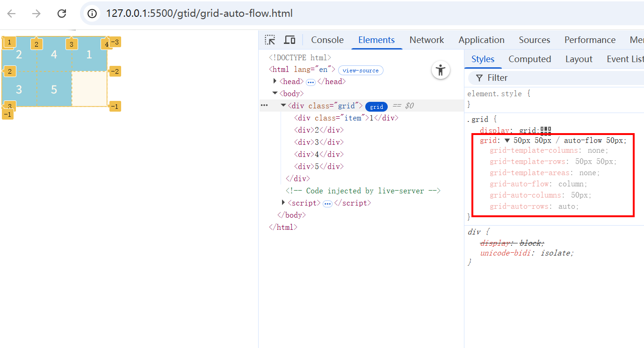This screenshot has height=348, width=644.
Task: Expand the script element node
Action: [283, 203]
